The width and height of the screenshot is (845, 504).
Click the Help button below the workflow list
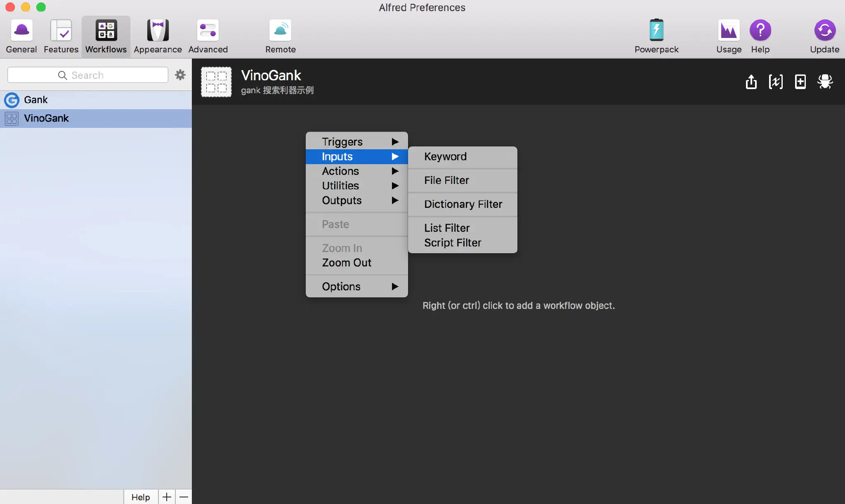point(140,497)
